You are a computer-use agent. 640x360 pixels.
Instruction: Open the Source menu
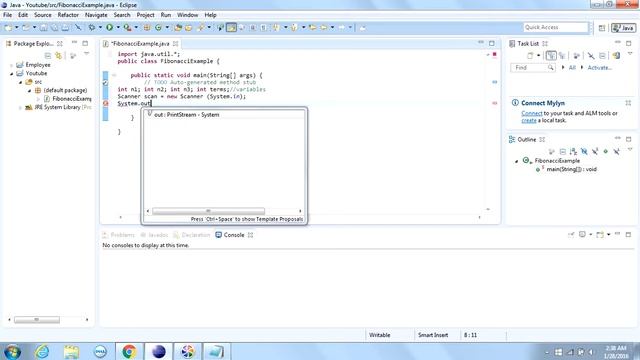tap(42, 15)
